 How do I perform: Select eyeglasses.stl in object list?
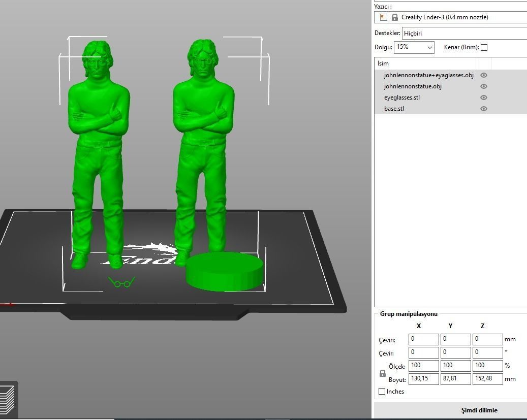point(401,98)
